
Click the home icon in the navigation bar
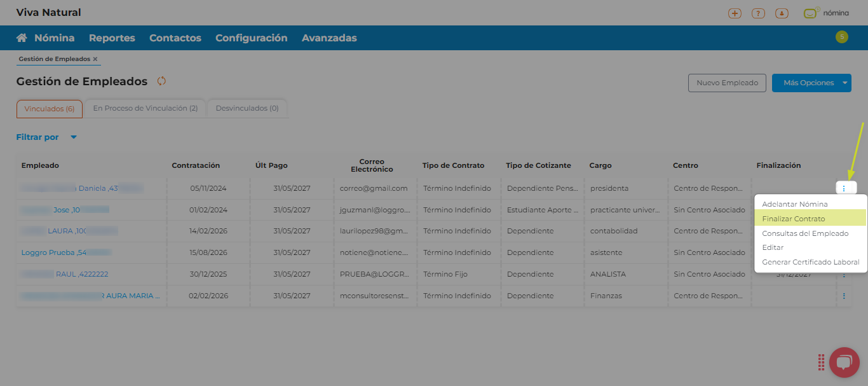[x=22, y=38]
